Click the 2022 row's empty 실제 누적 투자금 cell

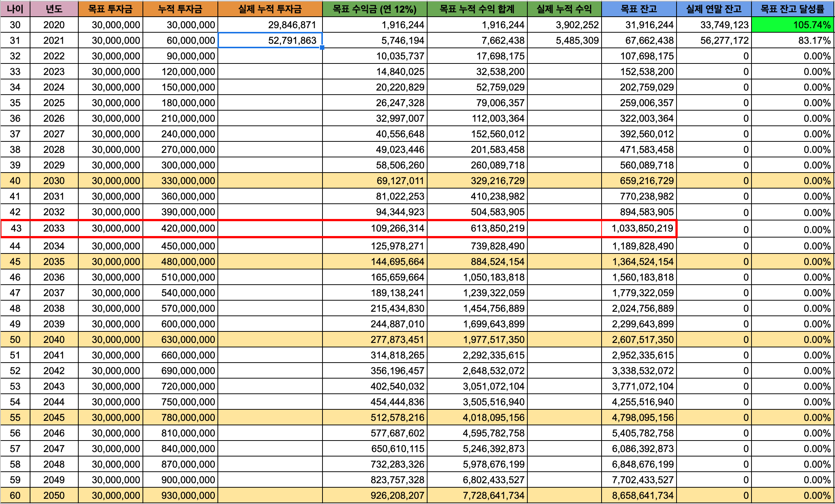tap(270, 56)
